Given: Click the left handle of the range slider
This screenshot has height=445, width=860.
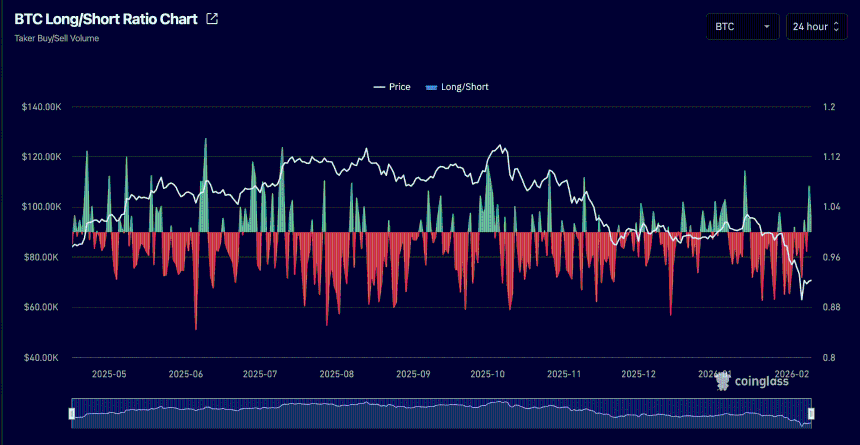Looking at the screenshot, I should pos(72,413).
